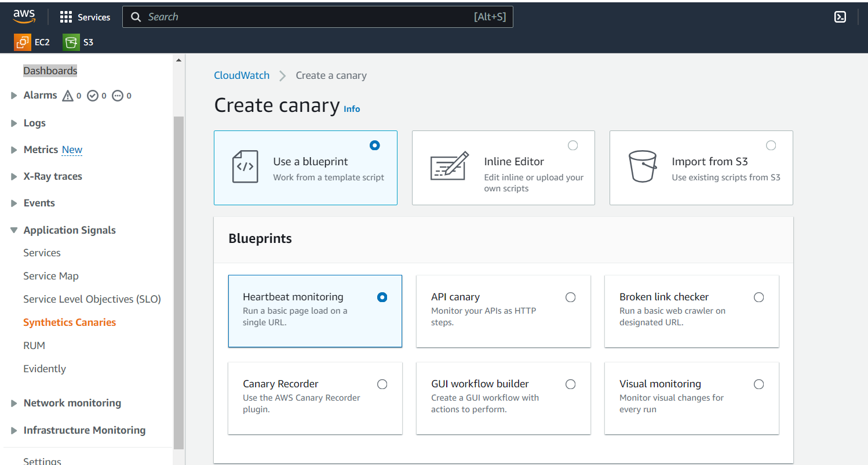Open Evidently in the sidebar

[x=45, y=369]
